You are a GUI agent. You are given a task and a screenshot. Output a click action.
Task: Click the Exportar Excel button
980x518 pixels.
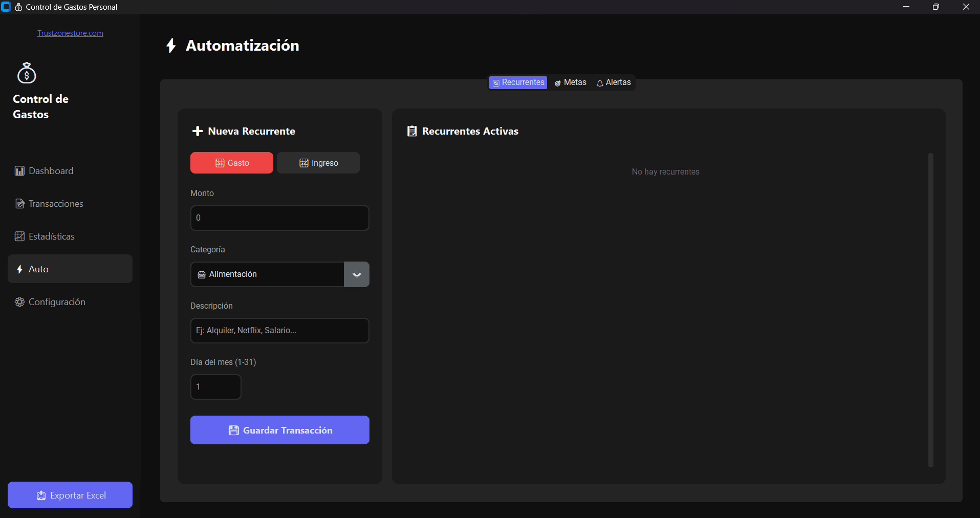click(x=70, y=495)
